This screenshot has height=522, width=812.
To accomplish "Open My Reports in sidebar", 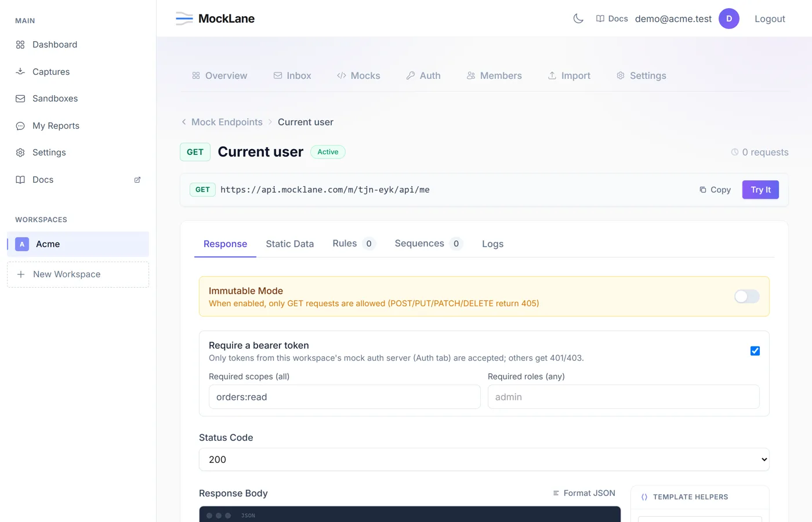I will 78,126.
